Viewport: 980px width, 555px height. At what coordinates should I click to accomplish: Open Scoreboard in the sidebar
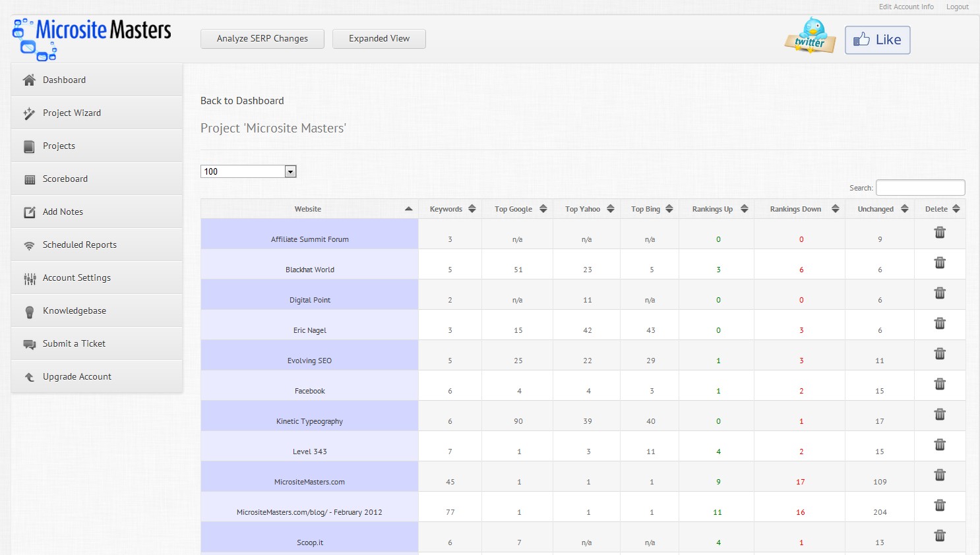pyautogui.click(x=97, y=179)
